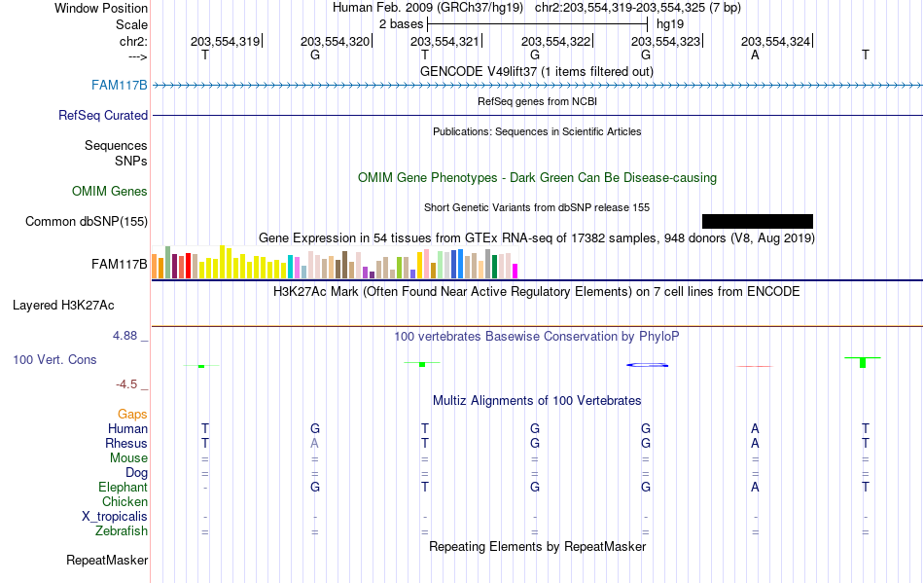The height and width of the screenshot is (583, 924).
Task: Click the OMIM Genes track label
Action: pos(110,192)
